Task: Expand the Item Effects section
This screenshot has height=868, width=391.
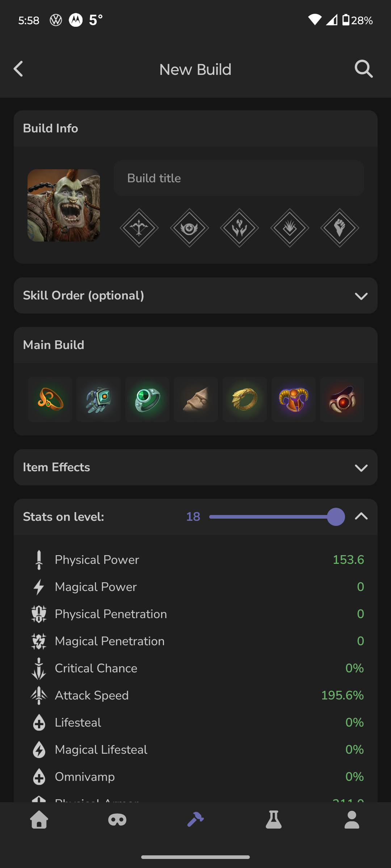Action: 361,468
